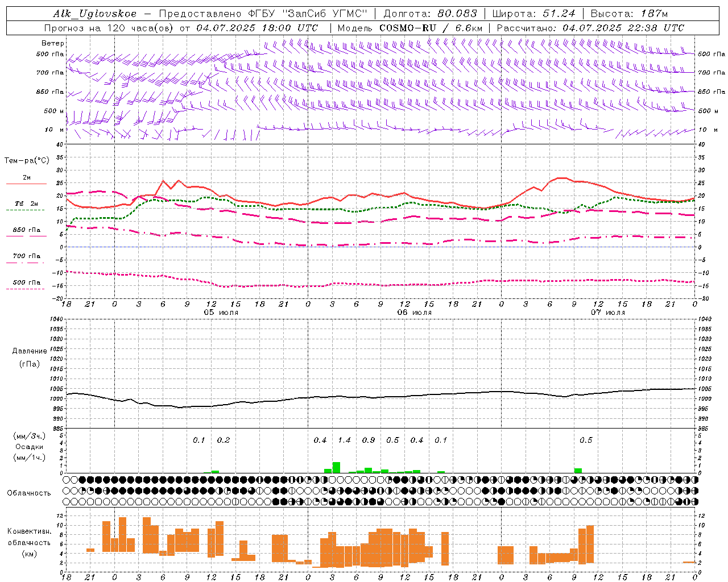Click the (км) unit of the convective cloud panel

(30, 554)
